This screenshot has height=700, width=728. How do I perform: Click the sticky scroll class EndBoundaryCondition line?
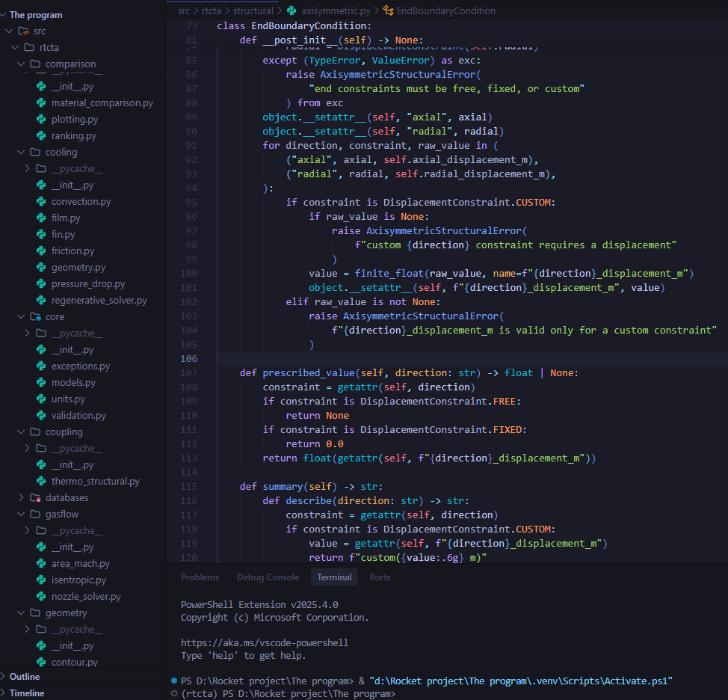294,26
